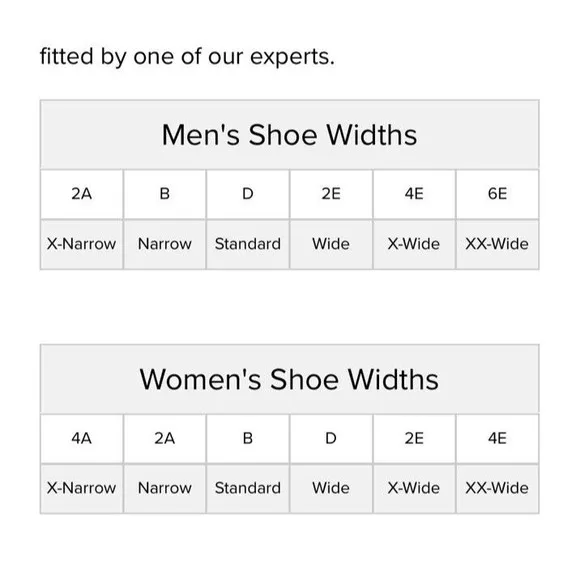Click men's B width cell
This screenshot has height=580, width=580.
click(165, 194)
